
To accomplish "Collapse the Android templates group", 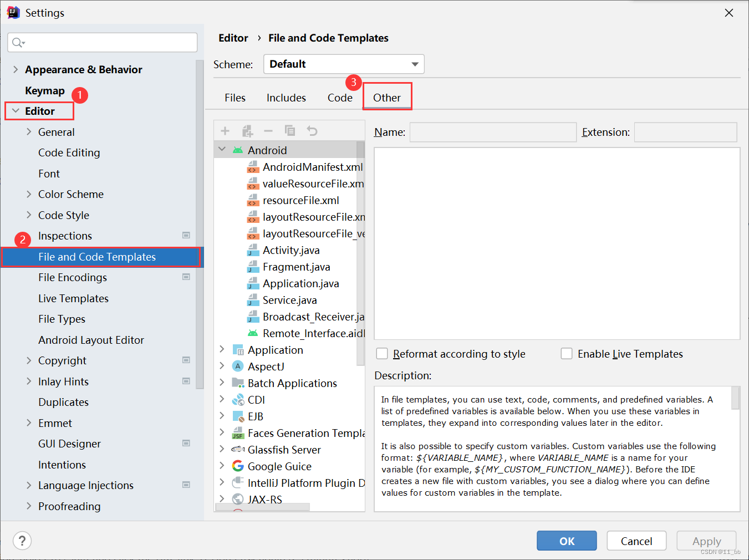I will pyautogui.click(x=222, y=150).
